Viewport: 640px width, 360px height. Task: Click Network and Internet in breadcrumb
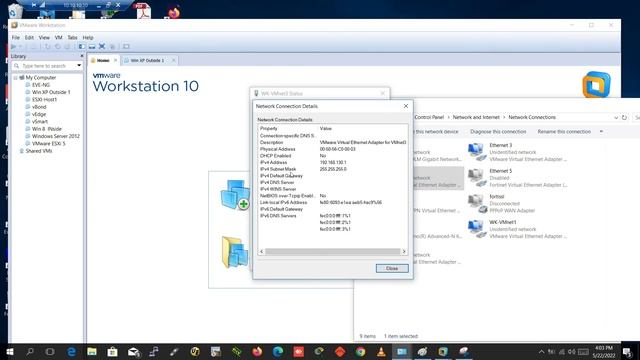(476, 118)
